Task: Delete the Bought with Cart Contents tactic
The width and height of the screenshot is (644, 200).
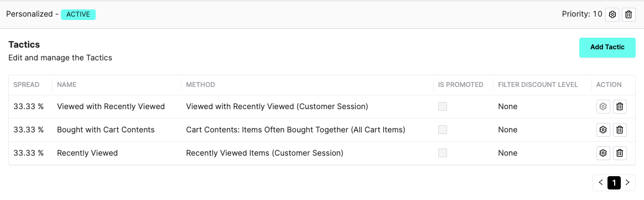Action: [620, 130]
